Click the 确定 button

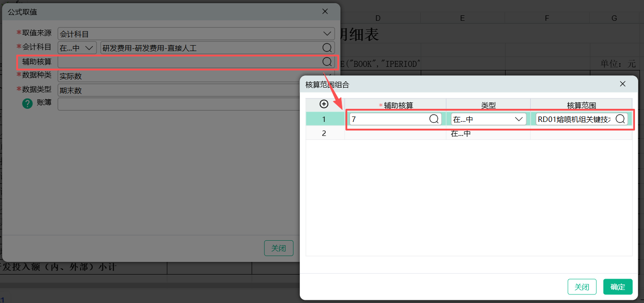coord(617,287)
